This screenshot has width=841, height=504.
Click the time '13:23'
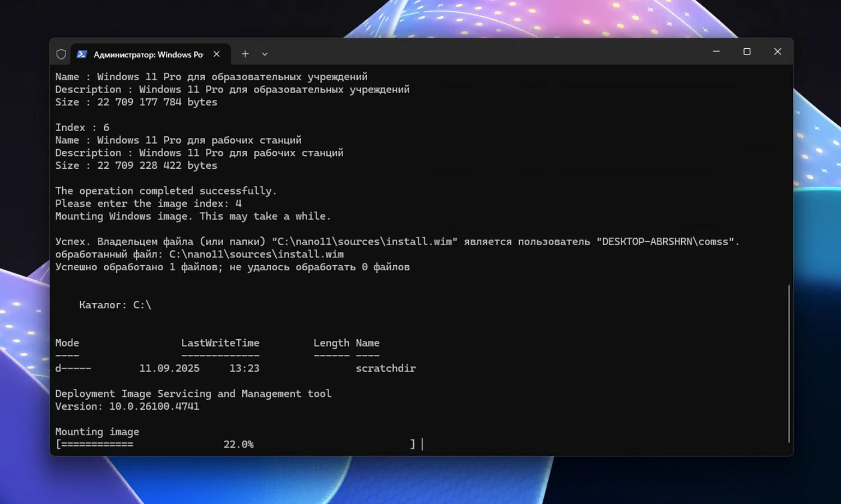coord(244,368)
